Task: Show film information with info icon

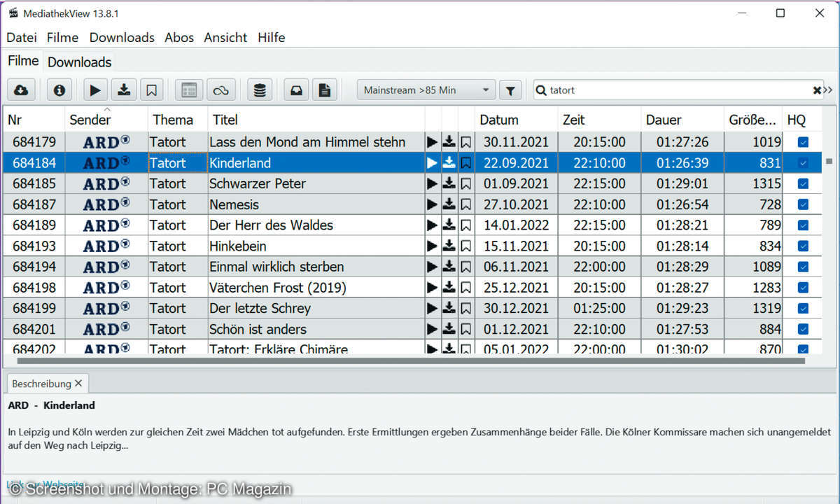Action: coord(59,90)
